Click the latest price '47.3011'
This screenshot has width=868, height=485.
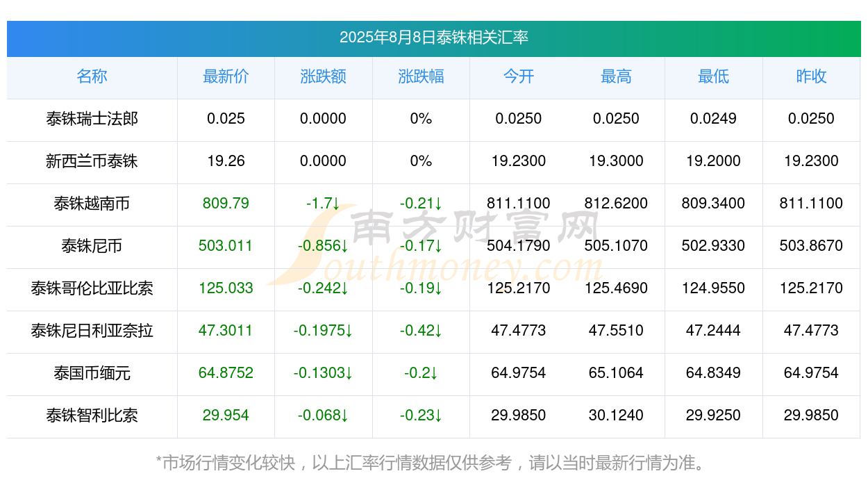(226, 331)
